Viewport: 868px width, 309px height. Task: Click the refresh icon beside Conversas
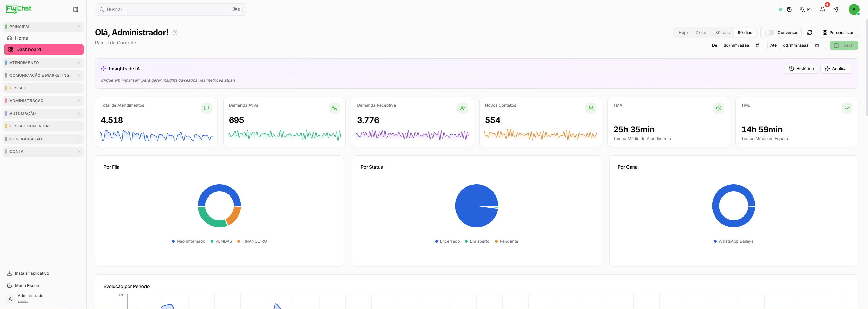(810, 33)
